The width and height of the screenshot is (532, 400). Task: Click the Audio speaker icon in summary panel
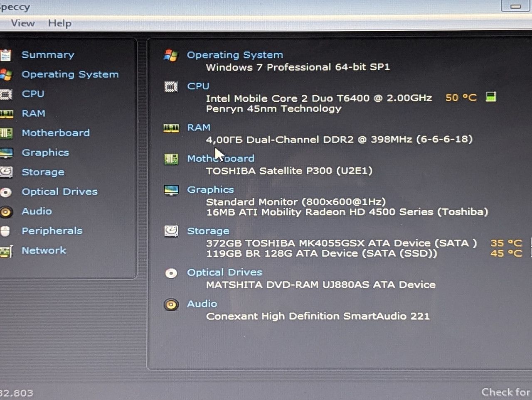(171, 304)
